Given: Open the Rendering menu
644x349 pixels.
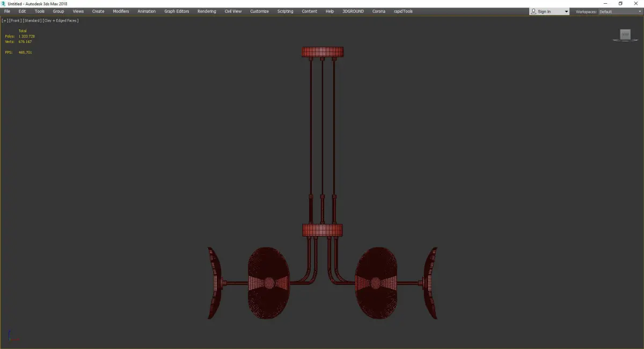Looking at the screenshot, I should tap(207, 11).
